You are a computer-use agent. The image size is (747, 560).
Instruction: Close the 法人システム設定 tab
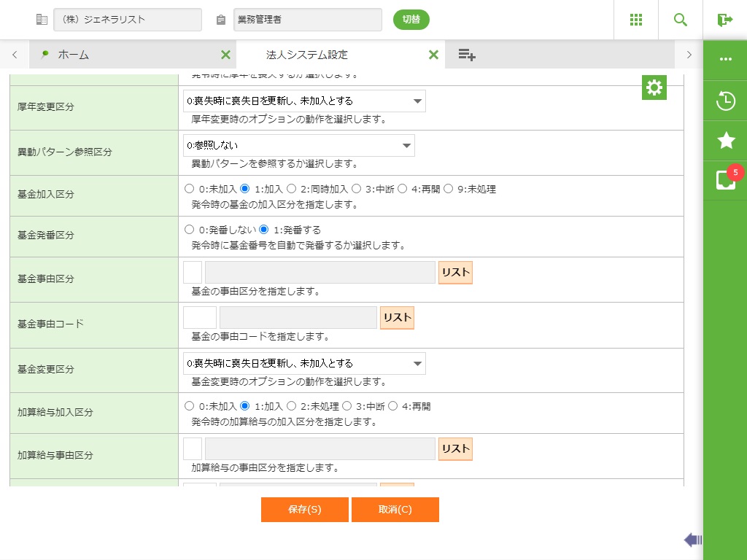click(x=433, y=55)
